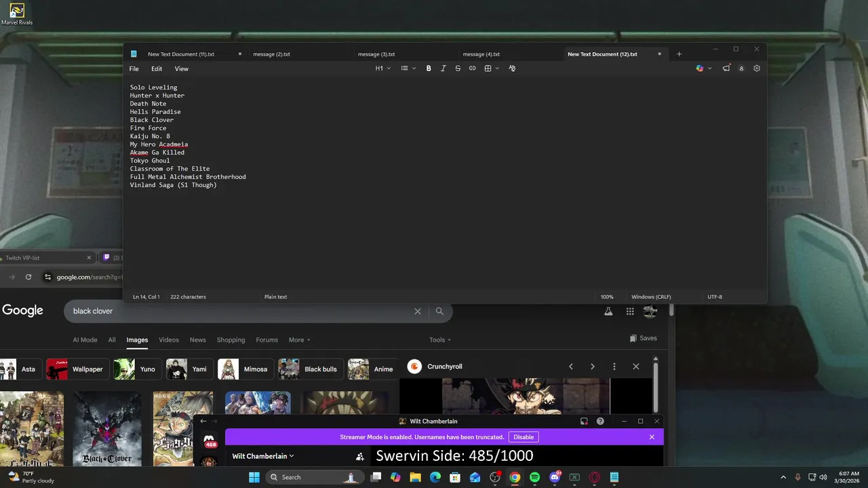Add a new Notepad tab

[x=679, y=54]
